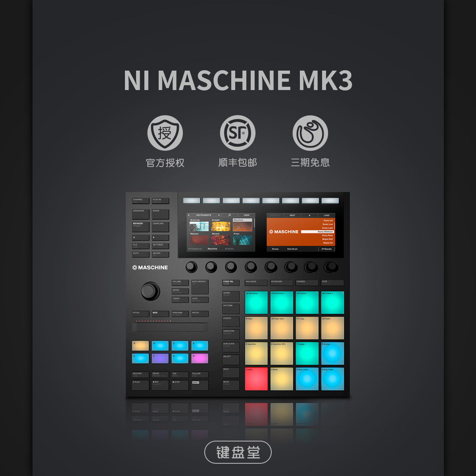
Task: Select Dusty Oldskool in results list
Action: [318, 232]
